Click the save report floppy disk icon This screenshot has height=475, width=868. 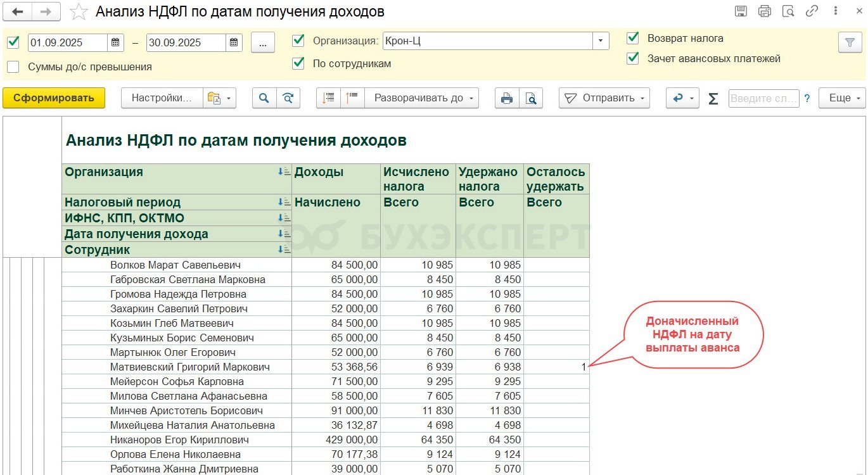pos(741,11)
